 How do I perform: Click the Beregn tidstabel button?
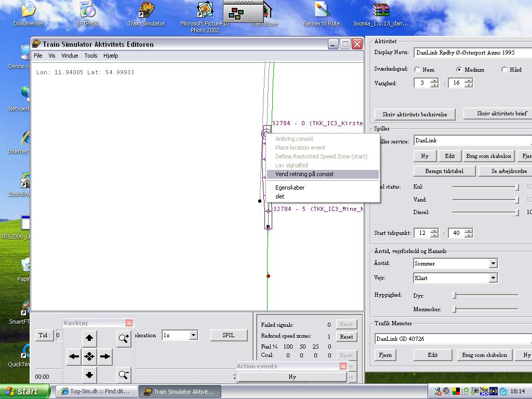[x=445, y=171]
